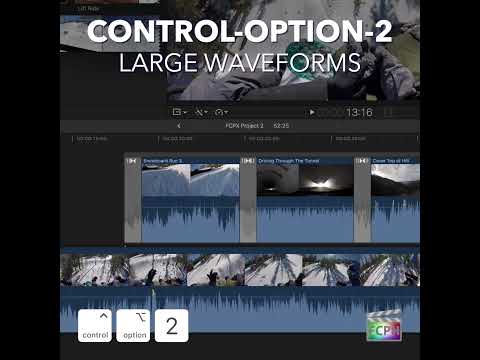
Task: Click the control key graphic
Action: pos(95,326)
